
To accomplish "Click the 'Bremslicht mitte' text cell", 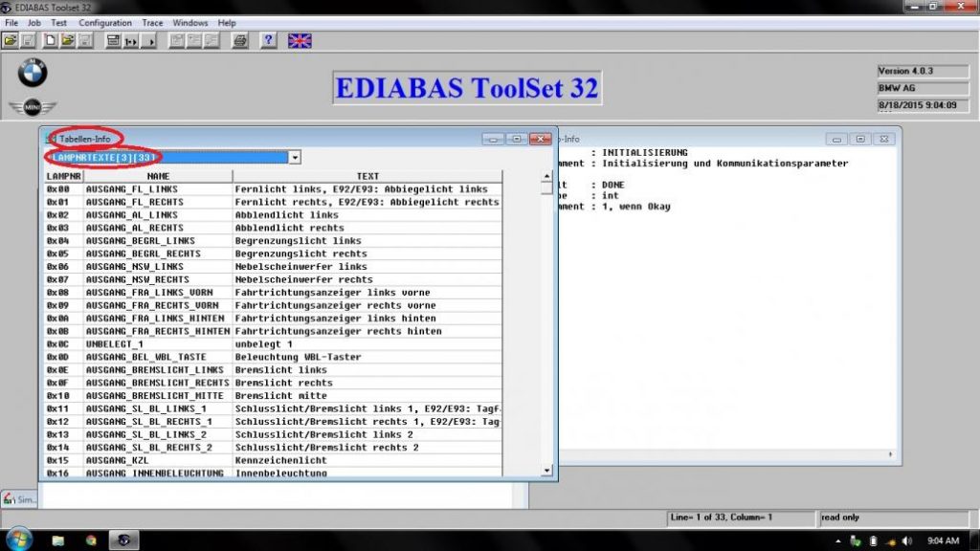I will point(367,395).
